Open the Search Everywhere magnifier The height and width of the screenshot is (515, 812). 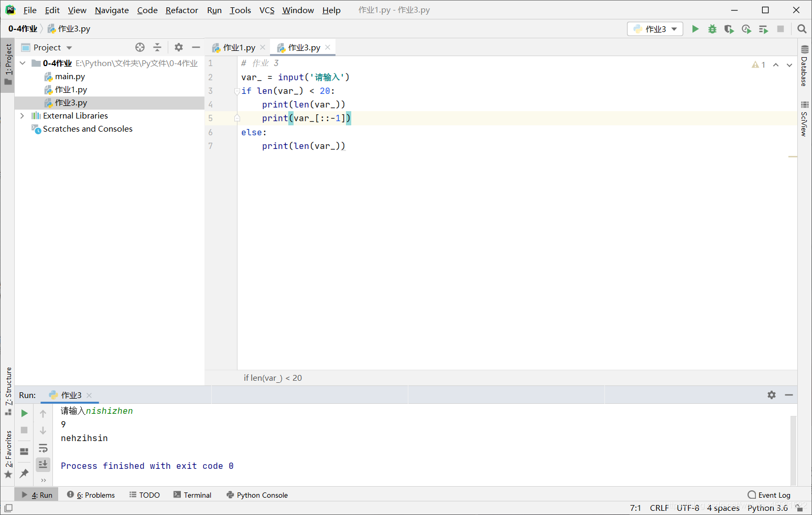tap(802, 29)
